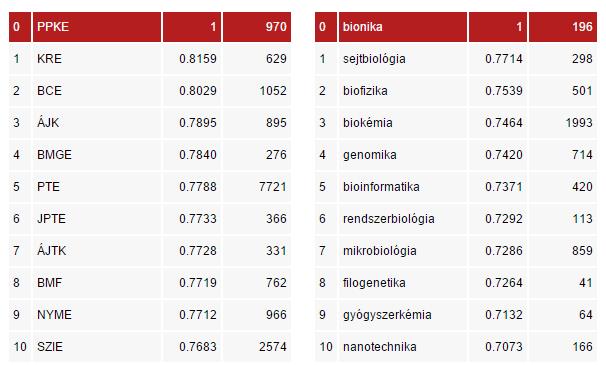Click the BCE institution name

coord(49,91)
